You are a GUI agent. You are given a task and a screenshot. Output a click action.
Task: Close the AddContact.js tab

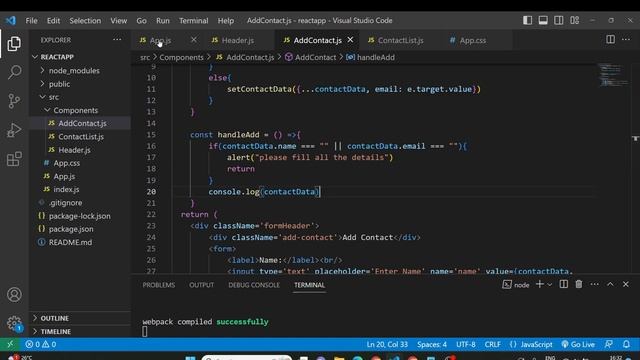point(350,40)
